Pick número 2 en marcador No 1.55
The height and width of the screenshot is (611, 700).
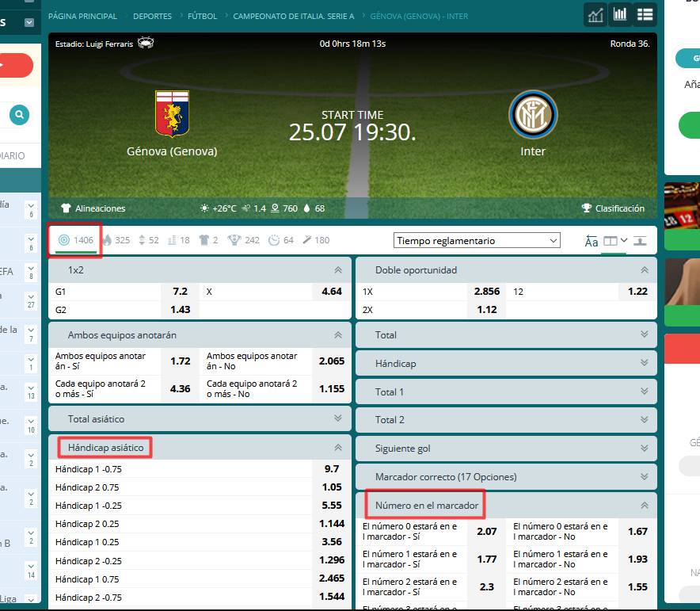(x=637, y=587)
